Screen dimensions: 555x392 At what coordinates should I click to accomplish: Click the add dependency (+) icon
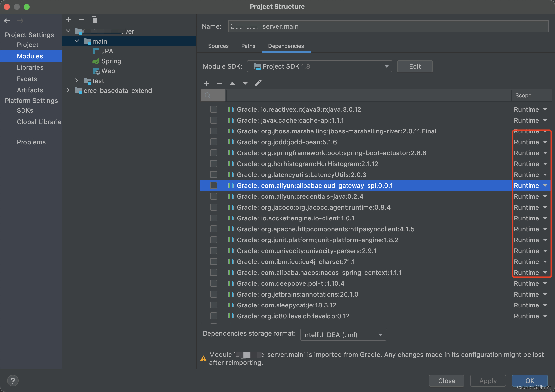click(x=207, y=83)
